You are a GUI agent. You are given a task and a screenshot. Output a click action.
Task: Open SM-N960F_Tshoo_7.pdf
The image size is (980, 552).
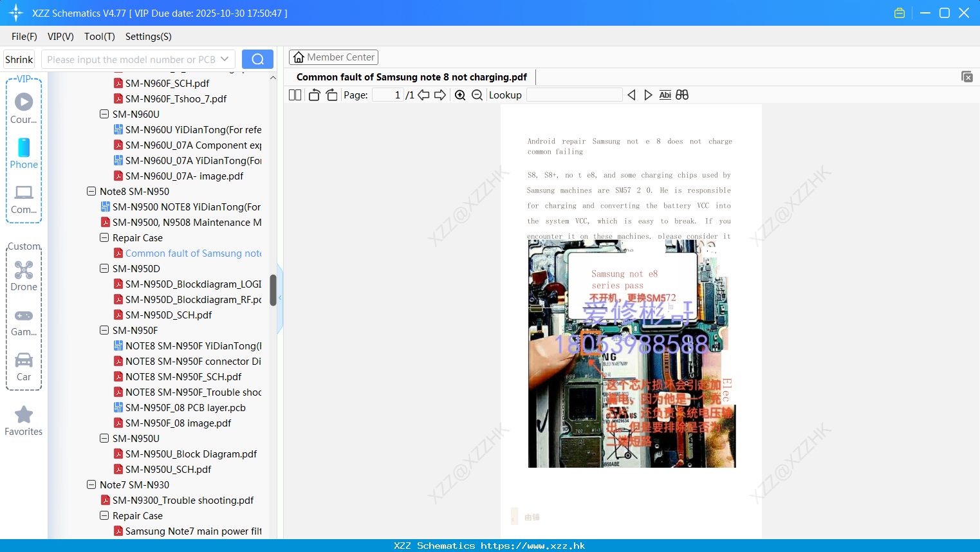point(176,98)
